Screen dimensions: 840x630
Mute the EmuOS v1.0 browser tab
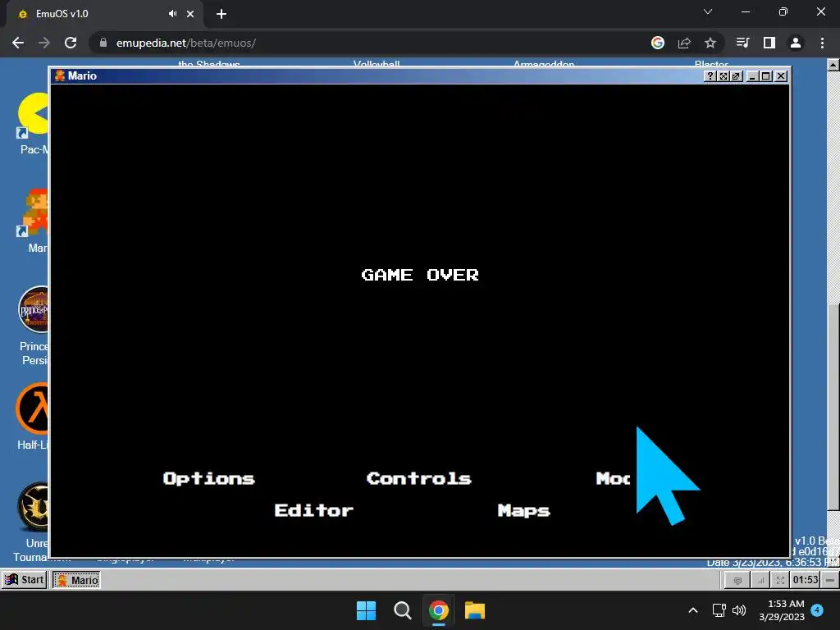coord(172,14)
